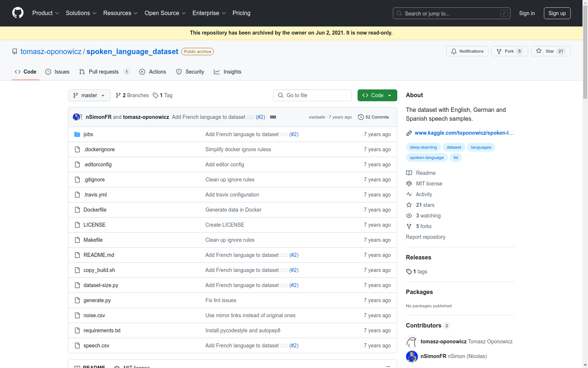
Task: Expand the Solutions menu
Action: tap(81, 13)
